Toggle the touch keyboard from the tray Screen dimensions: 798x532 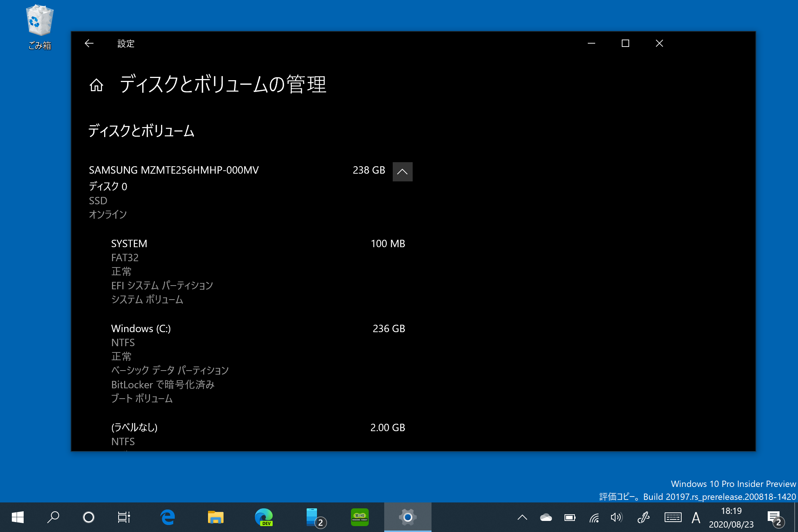pos(673,517)
